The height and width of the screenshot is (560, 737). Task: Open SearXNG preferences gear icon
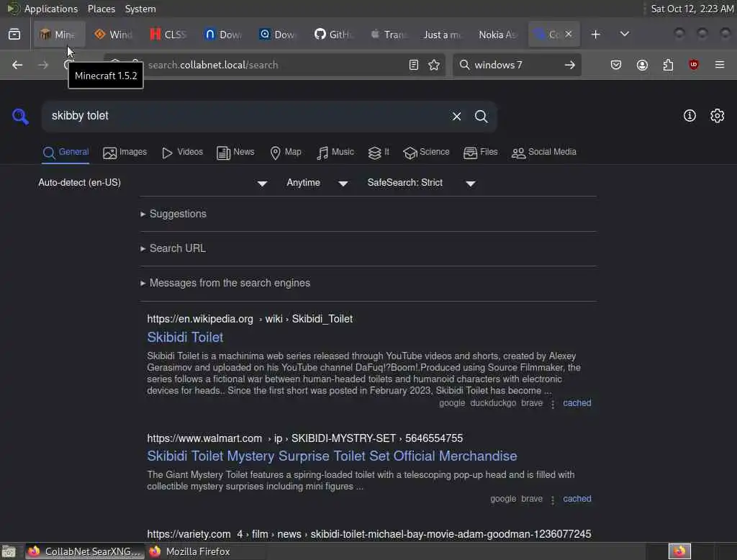tap(718, 116)
